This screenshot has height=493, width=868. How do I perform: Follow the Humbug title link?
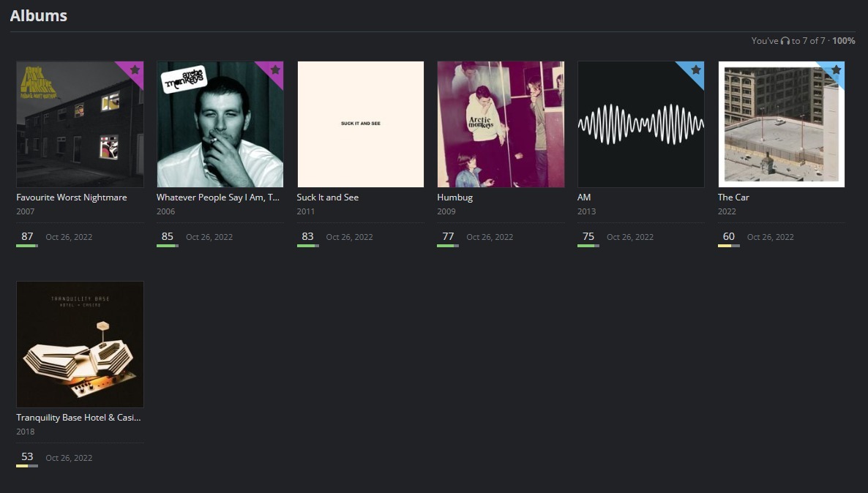coord(455,197)
